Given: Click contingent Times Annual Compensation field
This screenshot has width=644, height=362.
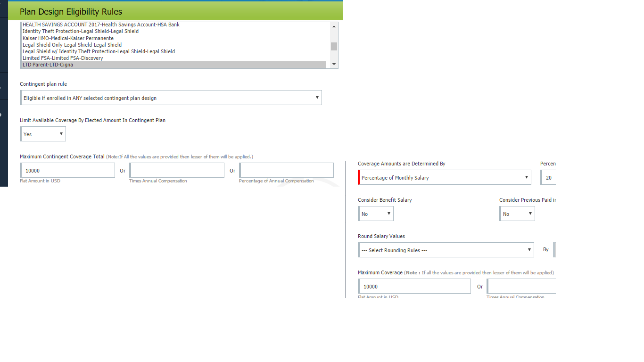Looking at the screenshot, I should click(x=177, y=171).
